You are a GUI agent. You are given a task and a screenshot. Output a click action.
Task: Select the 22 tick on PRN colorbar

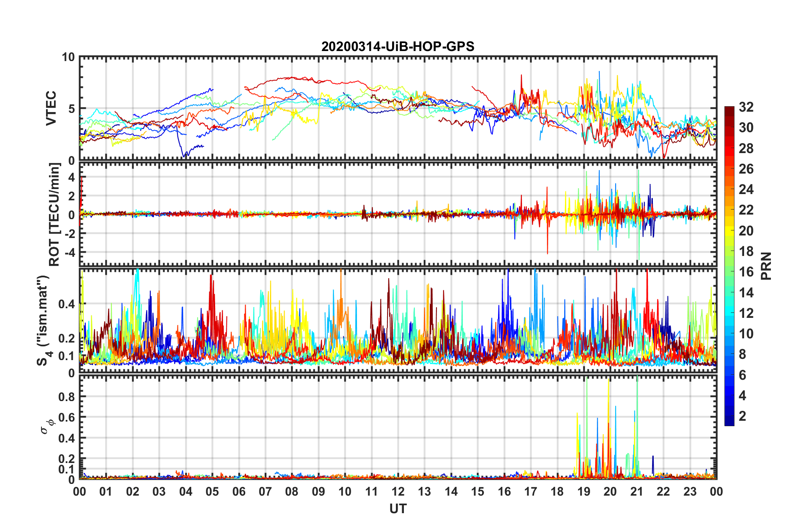[x=746, y=210]
